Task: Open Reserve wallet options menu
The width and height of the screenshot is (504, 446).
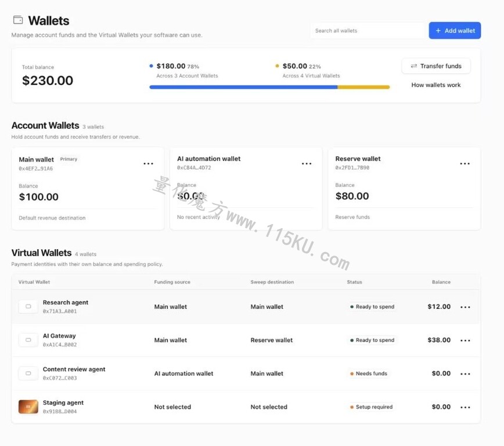Action: click(x=465, y=164)
